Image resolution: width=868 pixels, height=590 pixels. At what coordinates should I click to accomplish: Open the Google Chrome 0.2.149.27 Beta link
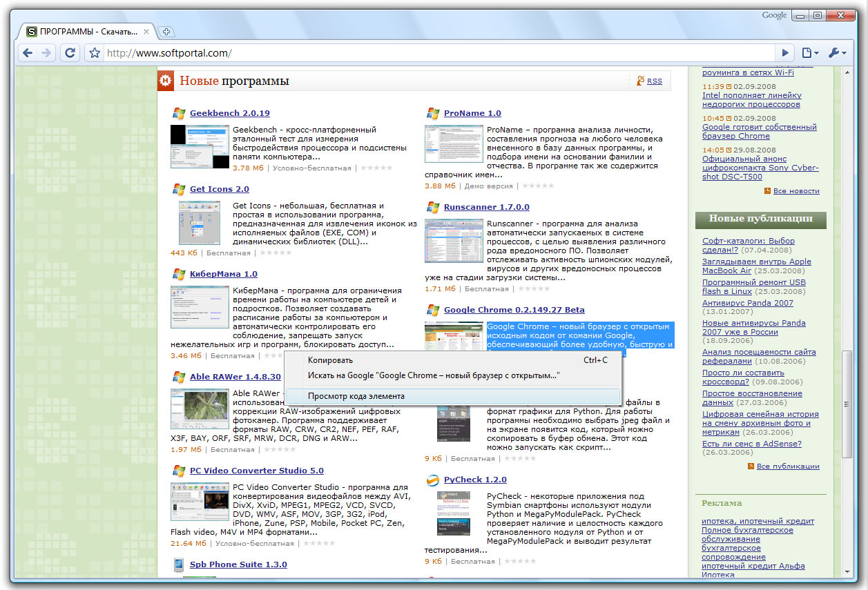tap(514, 310)
